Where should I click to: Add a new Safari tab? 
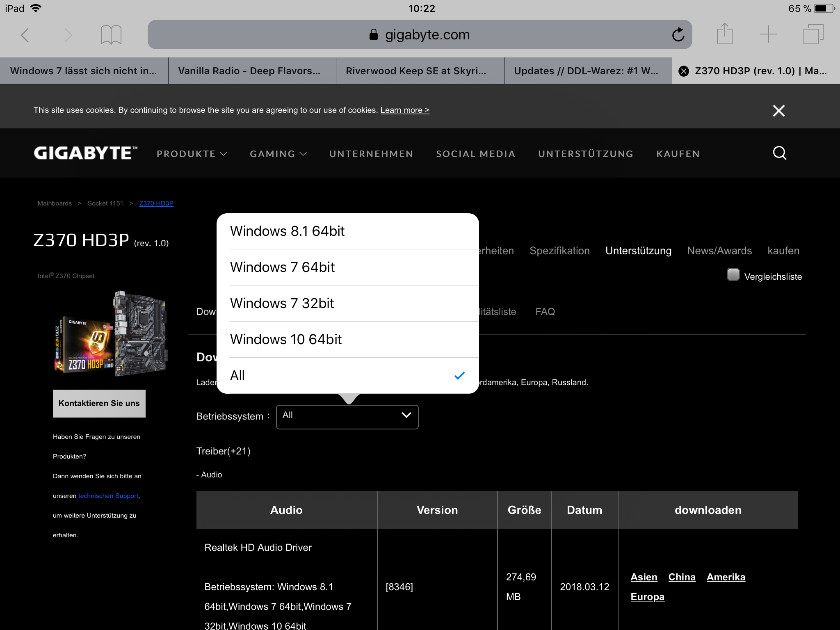(768, 34)
